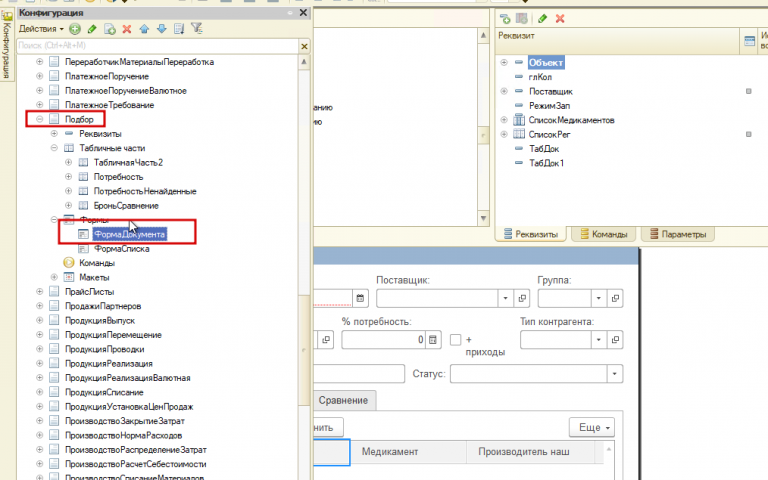Click the funnel filter icon in Конфигурация toolbar
This screenshot has height=480, width=768.
[196, 29]
